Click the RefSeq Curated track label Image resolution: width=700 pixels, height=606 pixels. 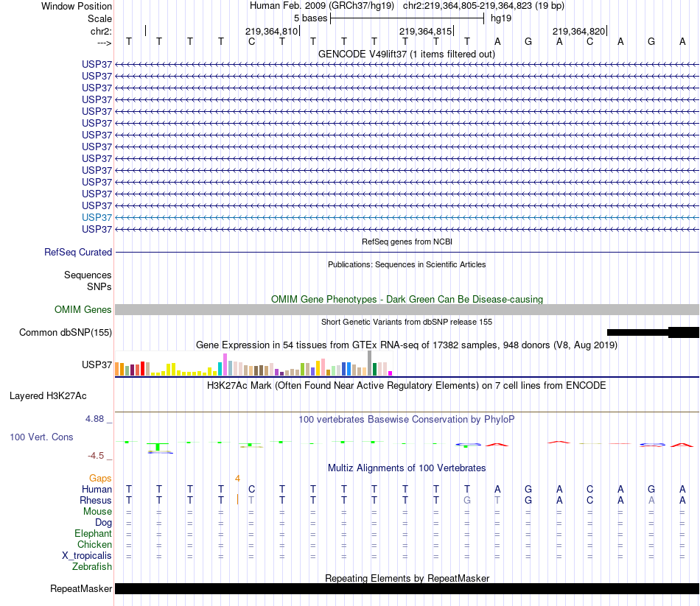[x=78, y=252]
